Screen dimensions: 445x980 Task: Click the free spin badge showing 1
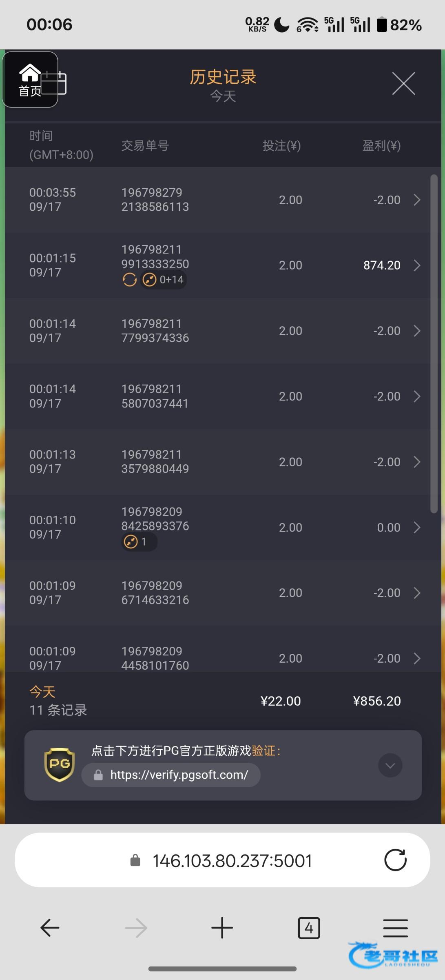[x=139, y=542]
